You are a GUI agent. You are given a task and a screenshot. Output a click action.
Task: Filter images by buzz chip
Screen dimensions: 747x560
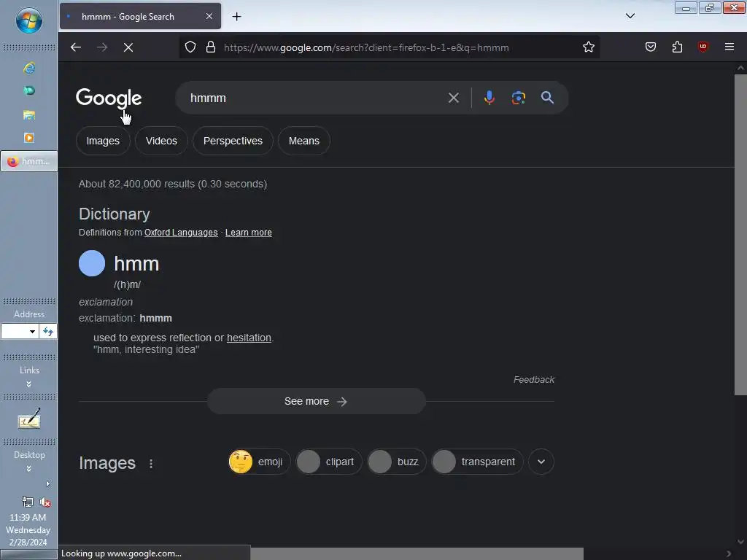pos(396,462)
